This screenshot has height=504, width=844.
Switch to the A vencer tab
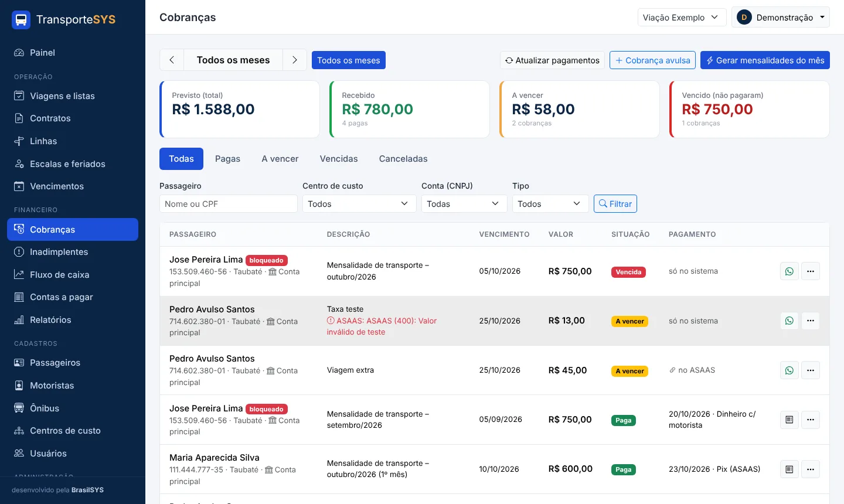[x=280, y=159]
